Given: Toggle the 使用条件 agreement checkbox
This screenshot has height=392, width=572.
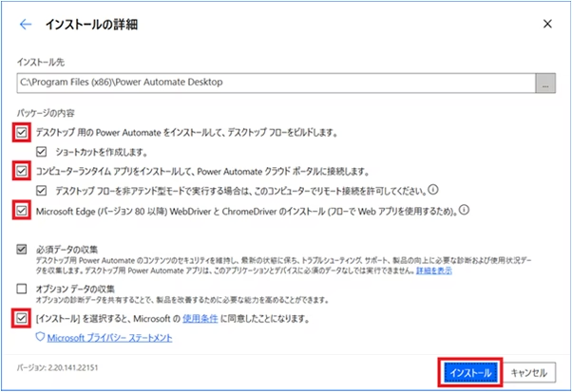Looking at the screenshot, I should pos(22,317).
